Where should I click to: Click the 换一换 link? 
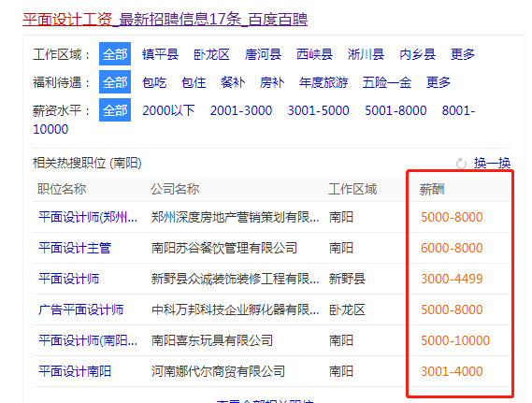click(493, 164)
